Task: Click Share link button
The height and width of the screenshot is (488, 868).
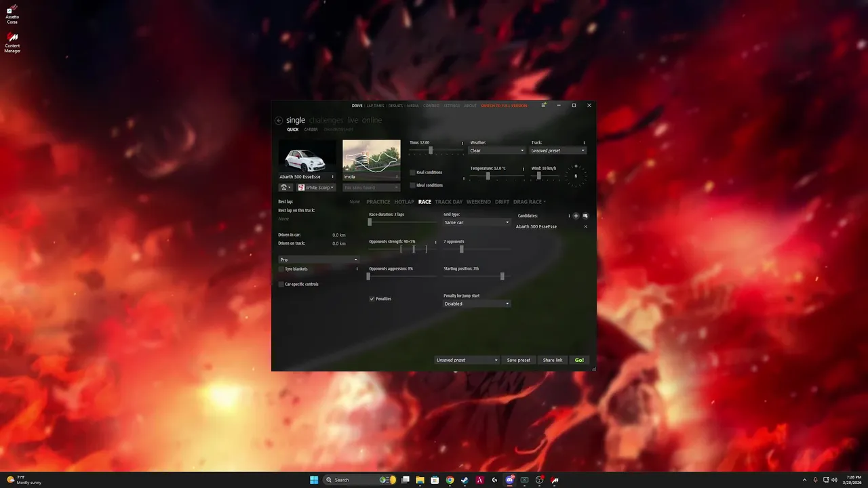Action: pos(553,360)
